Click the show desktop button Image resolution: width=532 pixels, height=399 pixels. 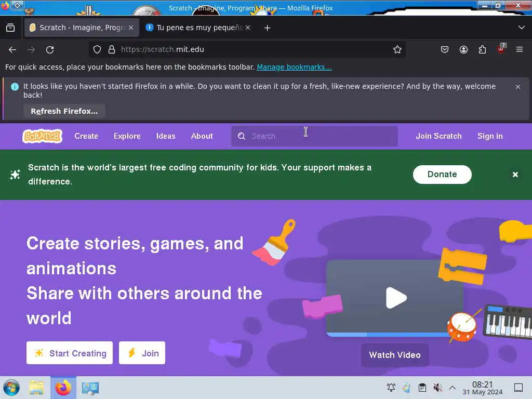tap(518, 388)
